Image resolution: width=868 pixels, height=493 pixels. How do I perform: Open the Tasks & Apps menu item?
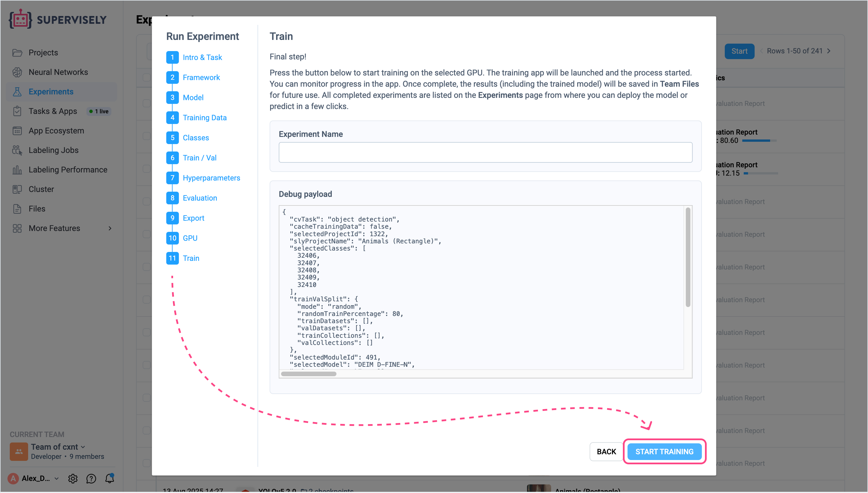pyautogui.click(x=53, y=111)
